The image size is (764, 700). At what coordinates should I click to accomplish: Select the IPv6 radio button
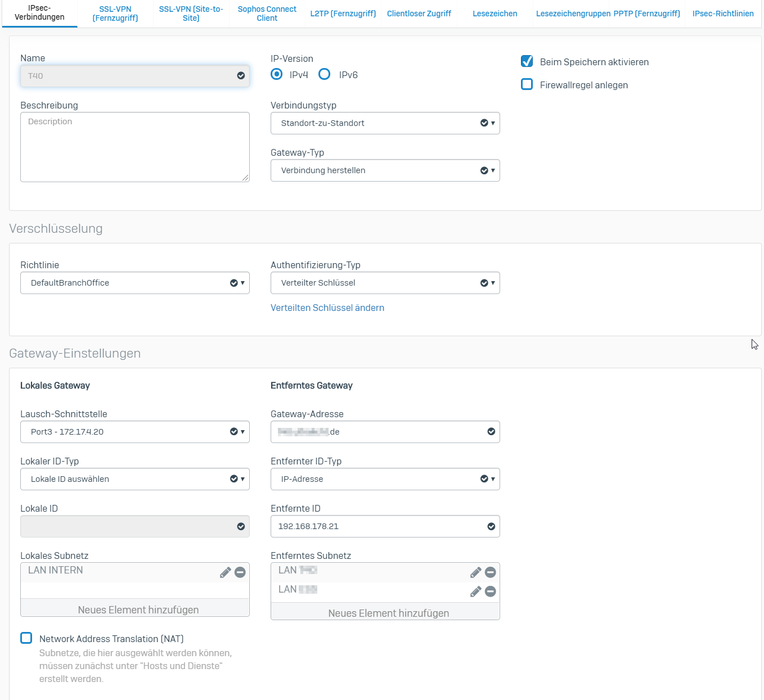coord(325,74)
